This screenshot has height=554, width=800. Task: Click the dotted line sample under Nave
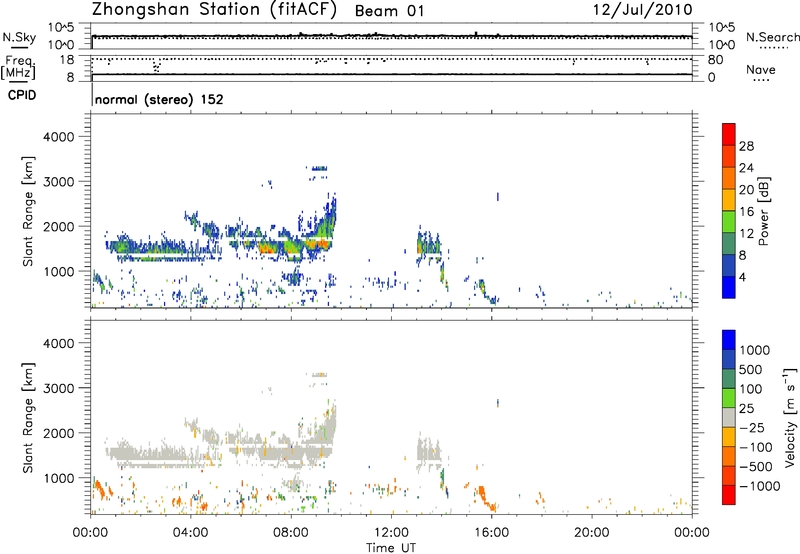coord(762,81)
